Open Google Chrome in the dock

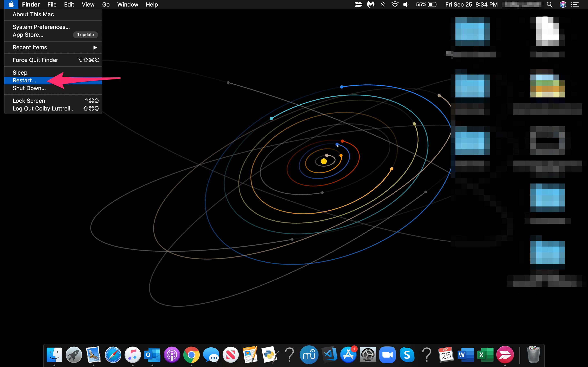coord(192,355)
